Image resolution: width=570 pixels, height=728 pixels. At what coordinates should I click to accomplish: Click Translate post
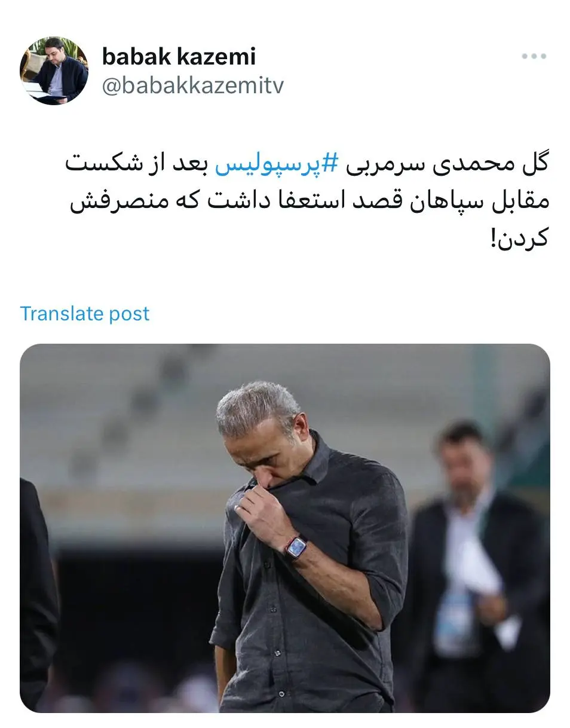(85, 313)
